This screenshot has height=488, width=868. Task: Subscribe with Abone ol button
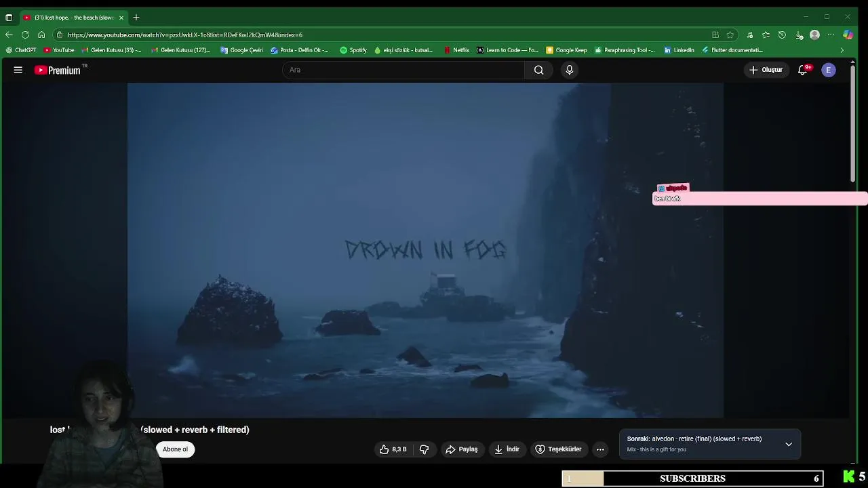[x=175, y=449]
